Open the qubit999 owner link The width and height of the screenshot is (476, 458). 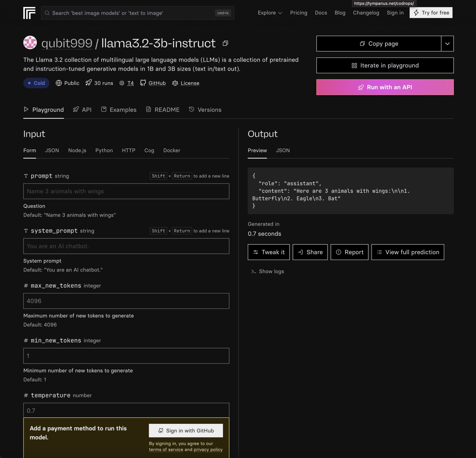point(67,43)
